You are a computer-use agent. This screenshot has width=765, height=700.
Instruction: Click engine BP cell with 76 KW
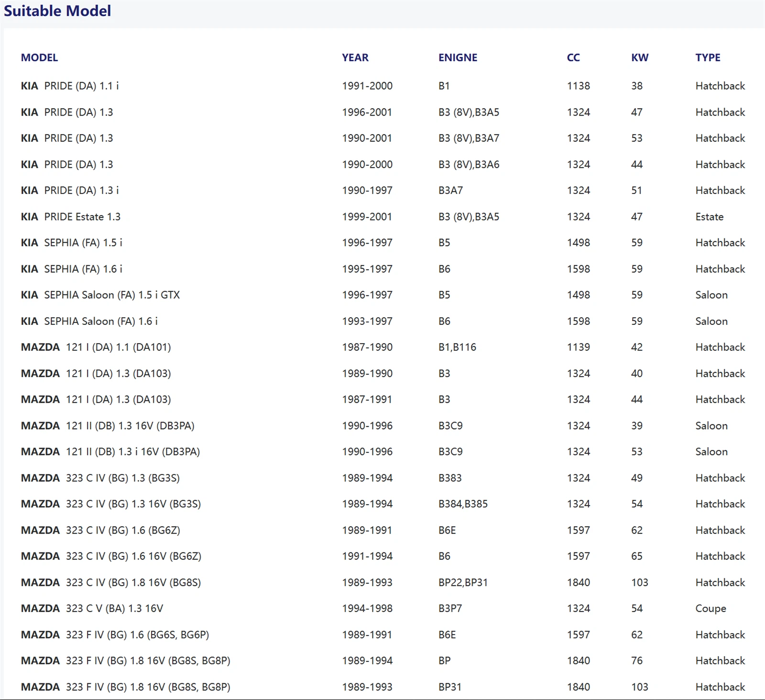pos(445,660)
